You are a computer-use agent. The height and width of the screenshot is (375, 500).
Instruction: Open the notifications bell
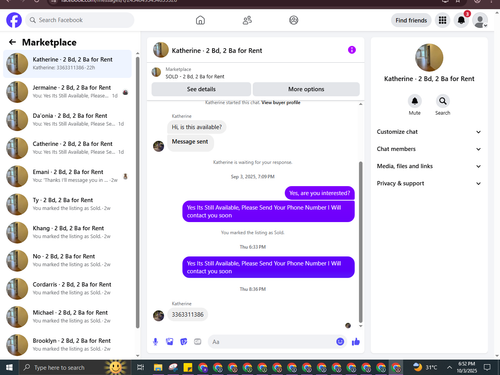click(461, 20)
